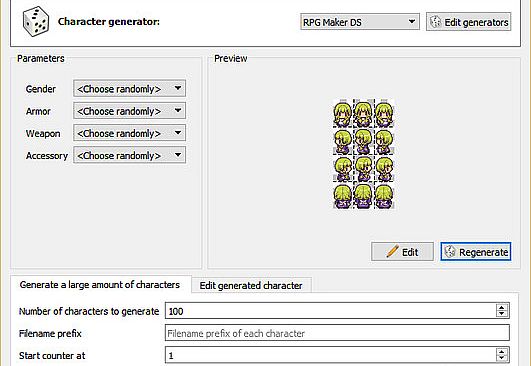This screenshot has width=531, height=366.
Task: Click the Parameters group label
Action: (x=41, y=59)
